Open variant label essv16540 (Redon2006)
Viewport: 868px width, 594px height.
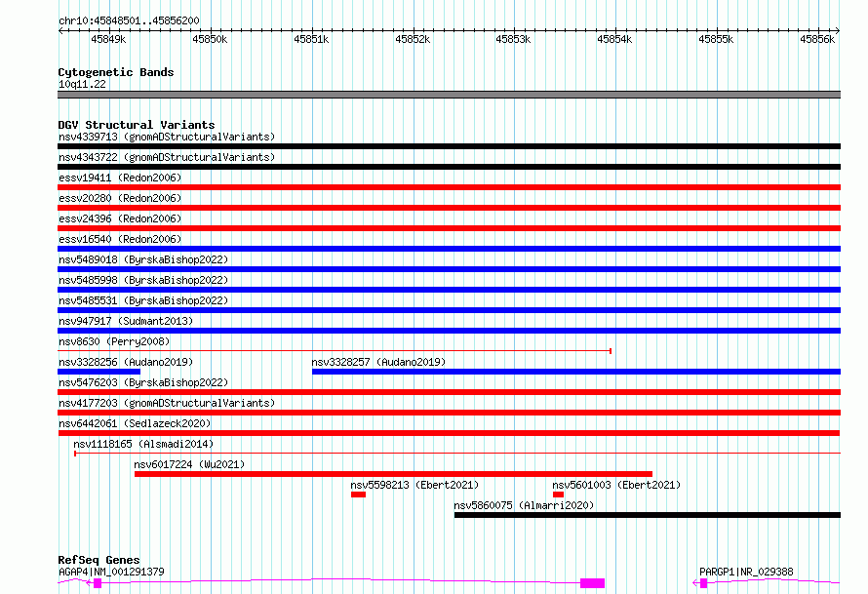[x=120, y=239]
